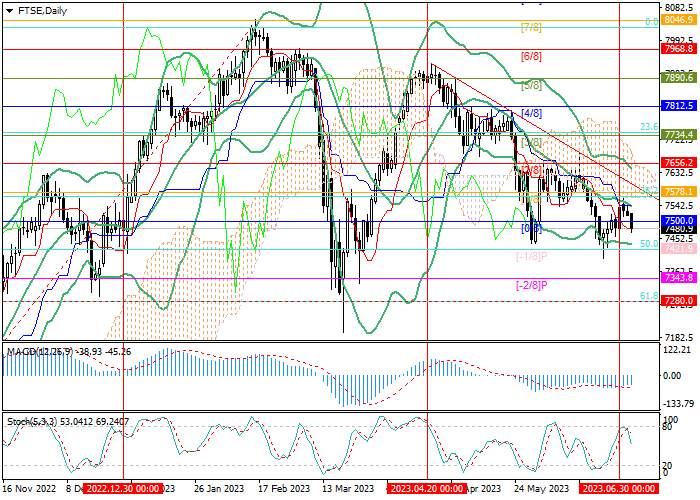This screenshot has height=500, width=700.
Task: Select the [4/8] Murrey level label
Action: [x=531, y=113]
